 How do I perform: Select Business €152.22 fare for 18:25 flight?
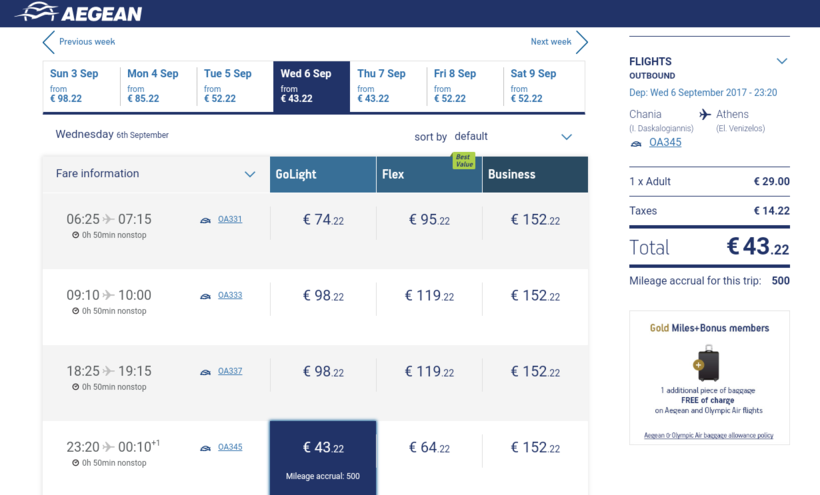click(535, 372)
